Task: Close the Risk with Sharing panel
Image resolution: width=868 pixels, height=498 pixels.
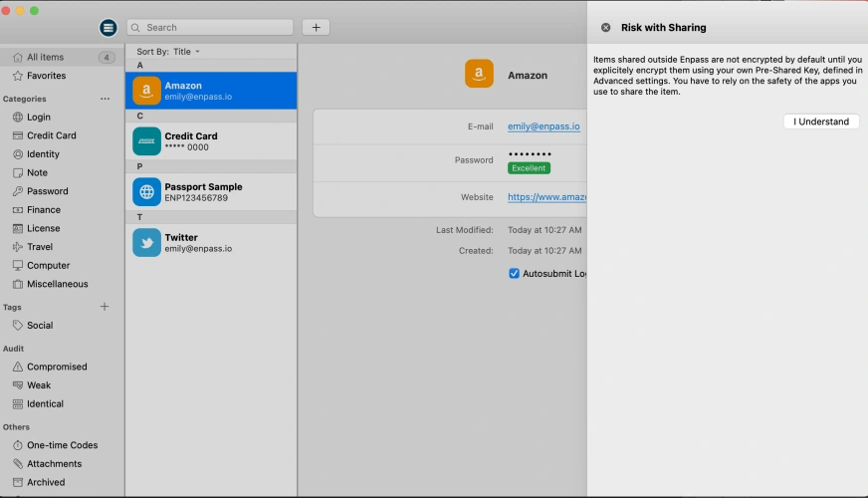Action: (x=605, y=28)
